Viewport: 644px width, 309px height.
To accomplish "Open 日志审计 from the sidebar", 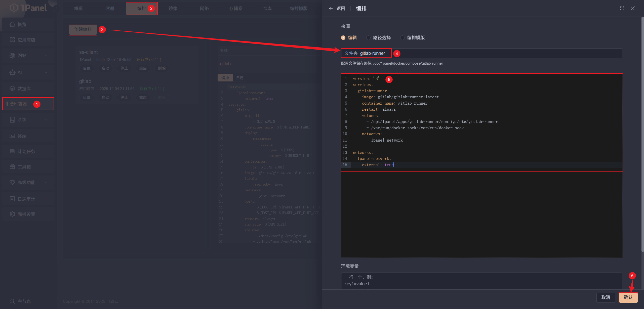I will 26,199.
